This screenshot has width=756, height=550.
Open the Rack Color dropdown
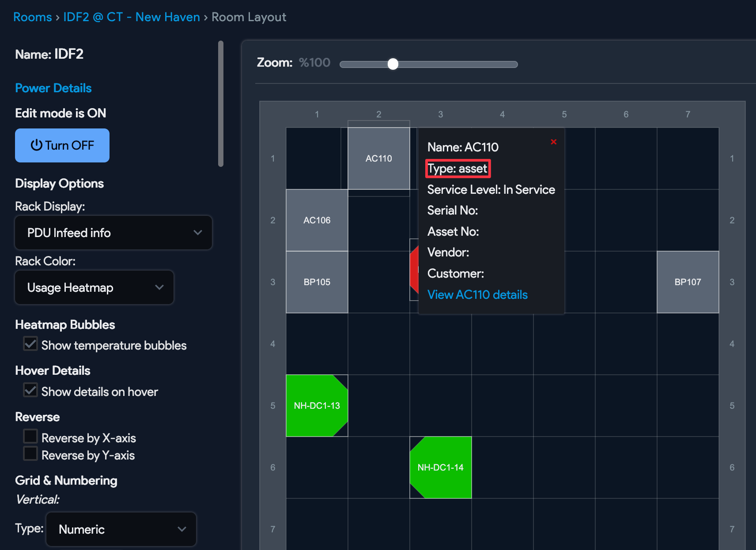(94, 288)
